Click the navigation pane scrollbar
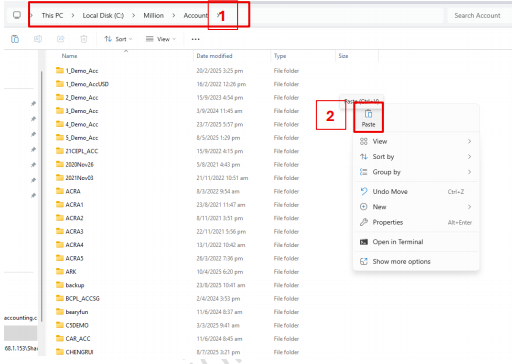Image resolution: width=512 pixels, height=364 pixels. coord(42,197)
